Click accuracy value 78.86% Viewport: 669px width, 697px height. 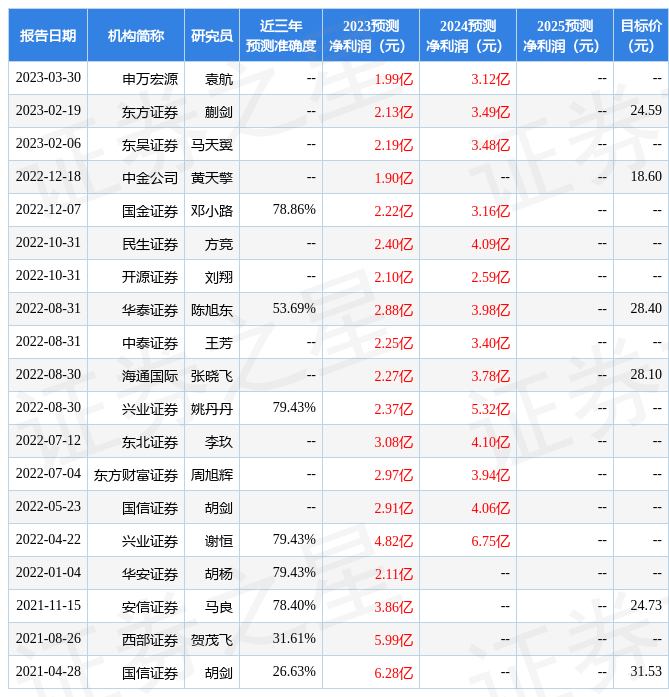click(x=294, y=209)
